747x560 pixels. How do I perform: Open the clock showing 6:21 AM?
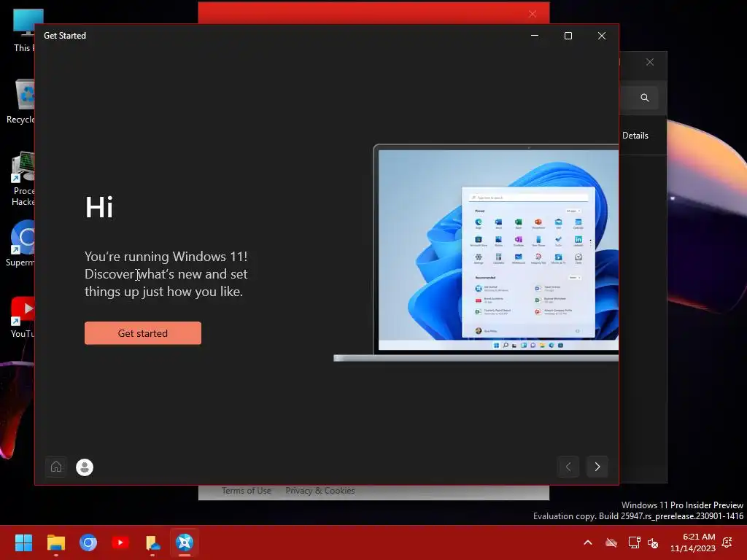(693, 542)
